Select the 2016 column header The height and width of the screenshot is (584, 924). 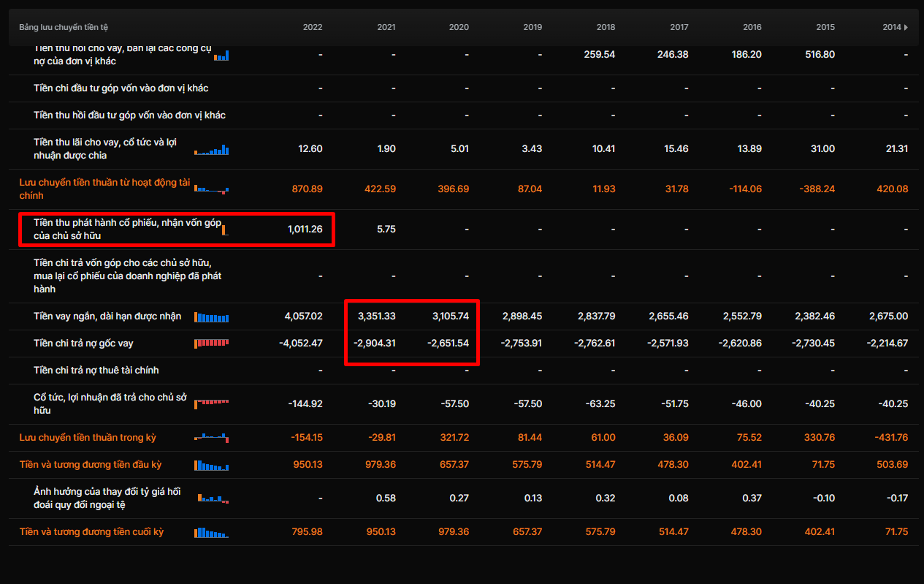[x=752, y=27]
